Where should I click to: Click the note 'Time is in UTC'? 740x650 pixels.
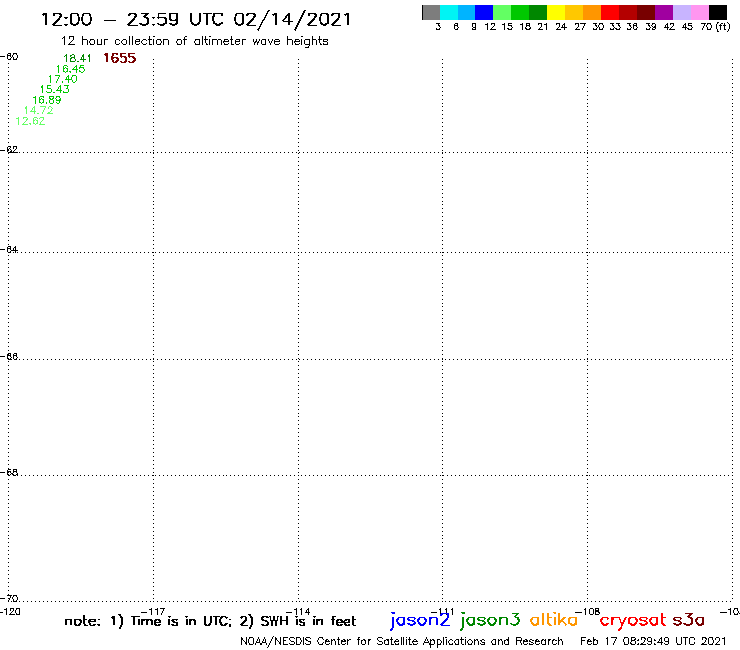coord(181,621)
